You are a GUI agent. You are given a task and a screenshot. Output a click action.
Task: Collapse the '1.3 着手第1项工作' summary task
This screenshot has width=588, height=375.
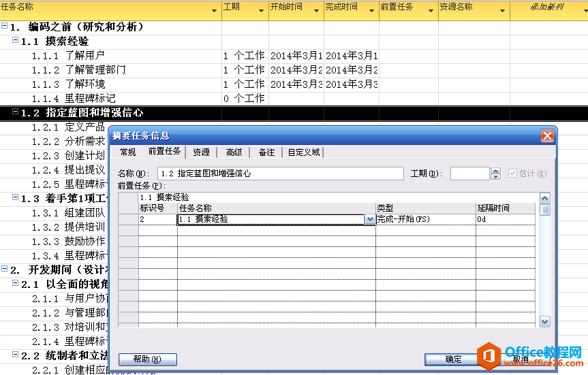click(x=16, y=197)
